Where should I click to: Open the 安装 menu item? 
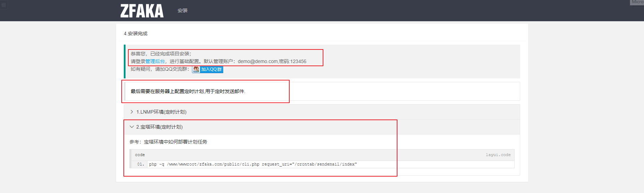pos(183,10)
